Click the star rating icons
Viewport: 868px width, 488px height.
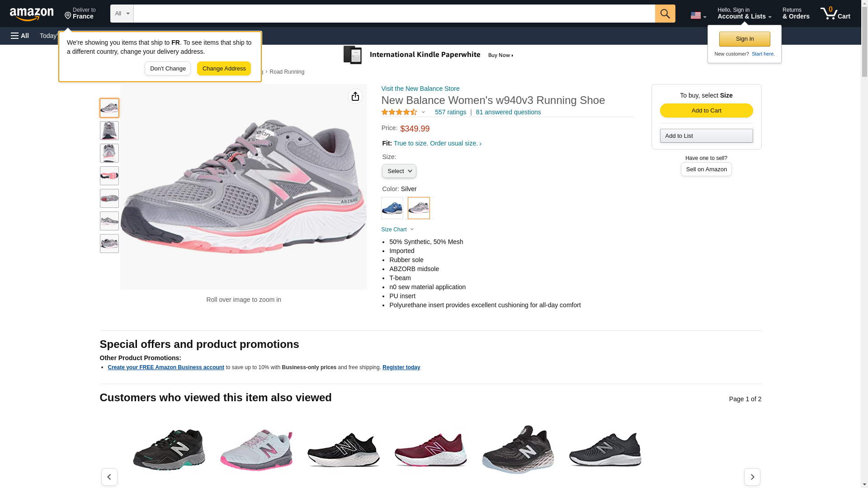coord(399,112)
